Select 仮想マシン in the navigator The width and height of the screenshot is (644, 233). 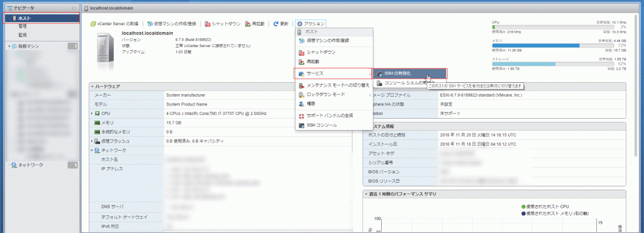pos(28,46)
